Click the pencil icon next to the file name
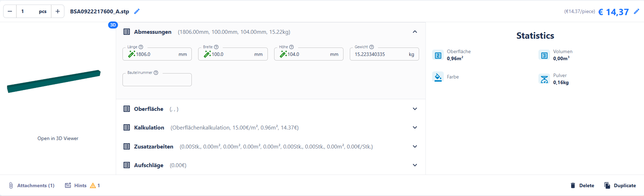The height and width of the screenshot is (196, 644). click(137, 11)
